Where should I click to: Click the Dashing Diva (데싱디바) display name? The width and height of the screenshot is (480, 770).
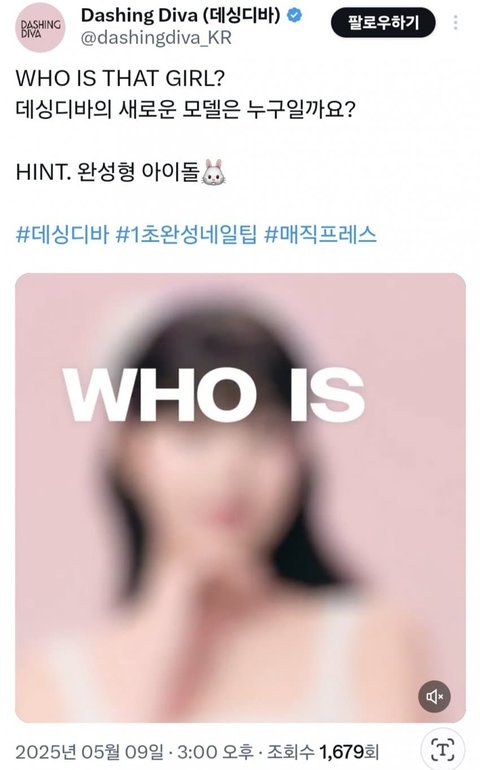tap(180, 16)
